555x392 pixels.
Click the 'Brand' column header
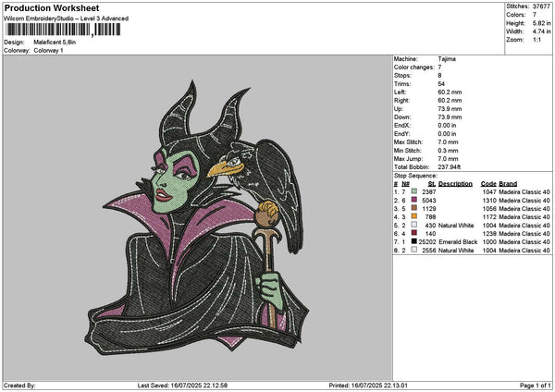coord(508,184)
